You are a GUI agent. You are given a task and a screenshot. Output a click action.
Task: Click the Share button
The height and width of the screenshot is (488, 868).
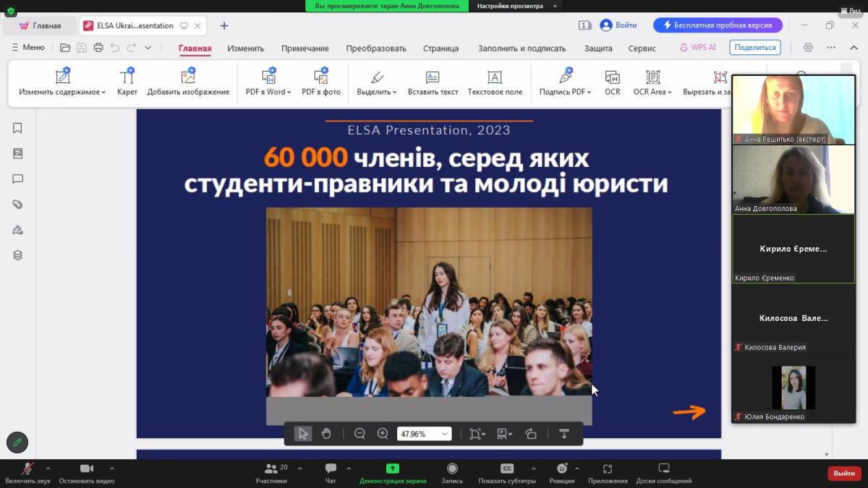coord(755,48)
